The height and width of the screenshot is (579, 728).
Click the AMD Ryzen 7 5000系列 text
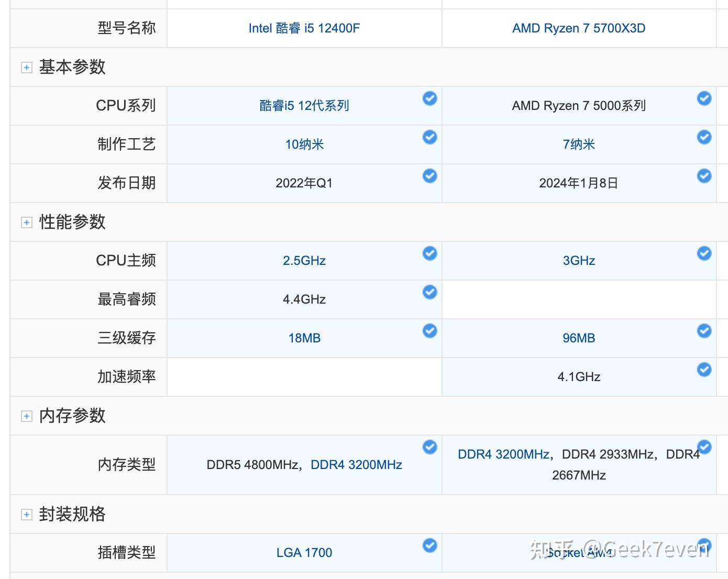(x=579, y=106)
